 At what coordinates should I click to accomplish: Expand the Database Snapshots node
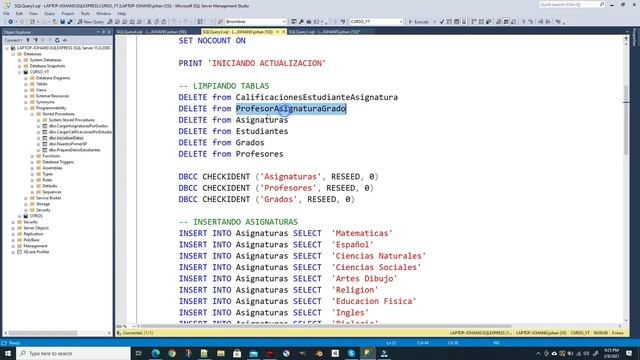tap(19, 66)
